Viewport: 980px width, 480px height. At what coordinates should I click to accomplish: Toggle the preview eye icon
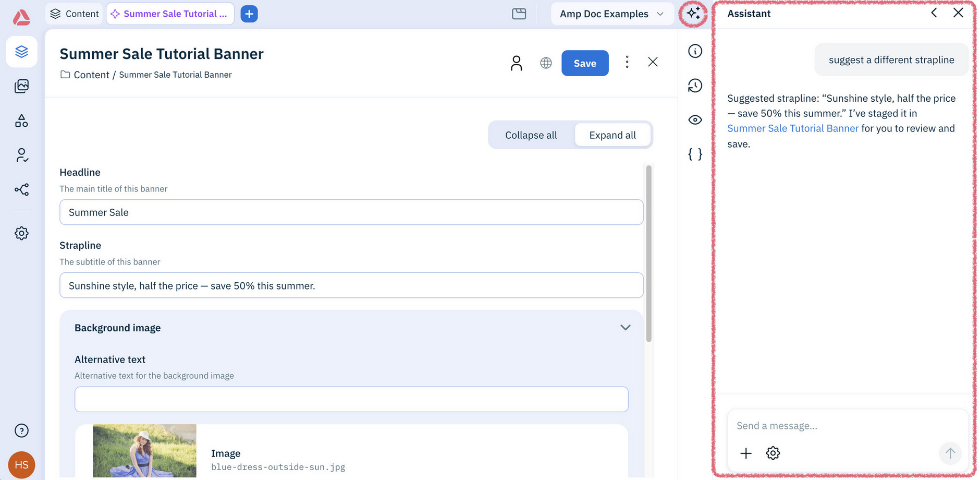coord(695,120)
